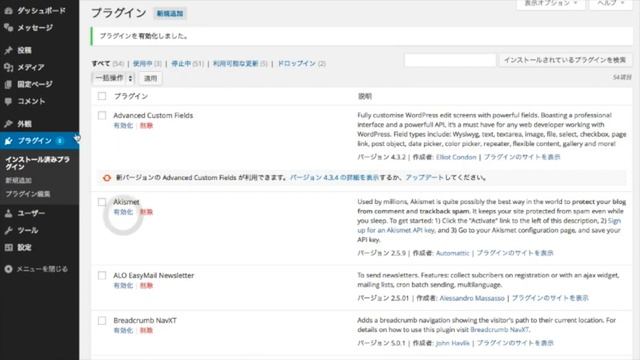Image resolution: width=640 pixels, height=360 pixels.
Task: Open 設定 menu item
Action: (24, 247)
